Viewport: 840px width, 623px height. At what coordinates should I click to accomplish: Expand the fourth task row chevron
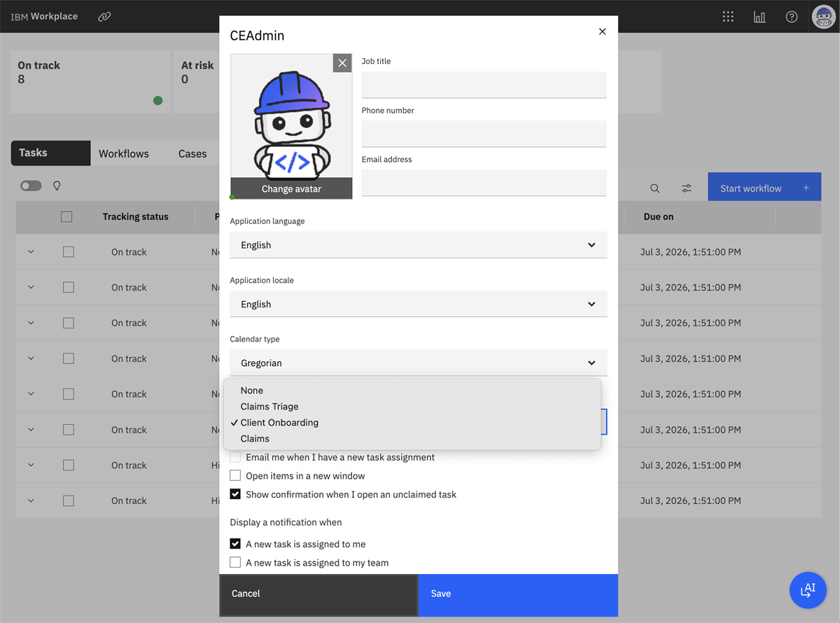(31, 358)
